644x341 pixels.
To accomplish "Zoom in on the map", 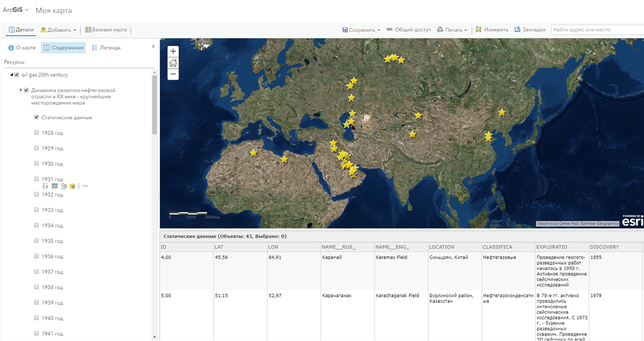I will click(173, 52).
